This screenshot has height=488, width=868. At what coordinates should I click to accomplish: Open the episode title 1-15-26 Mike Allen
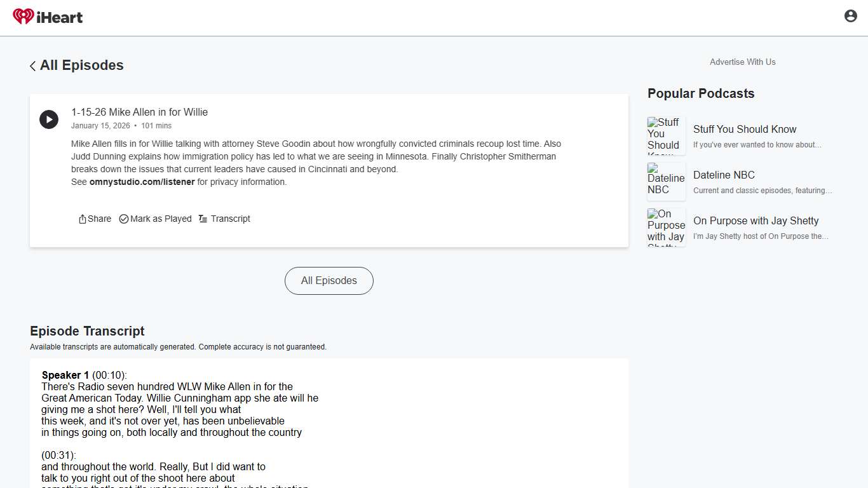(139, 112)
